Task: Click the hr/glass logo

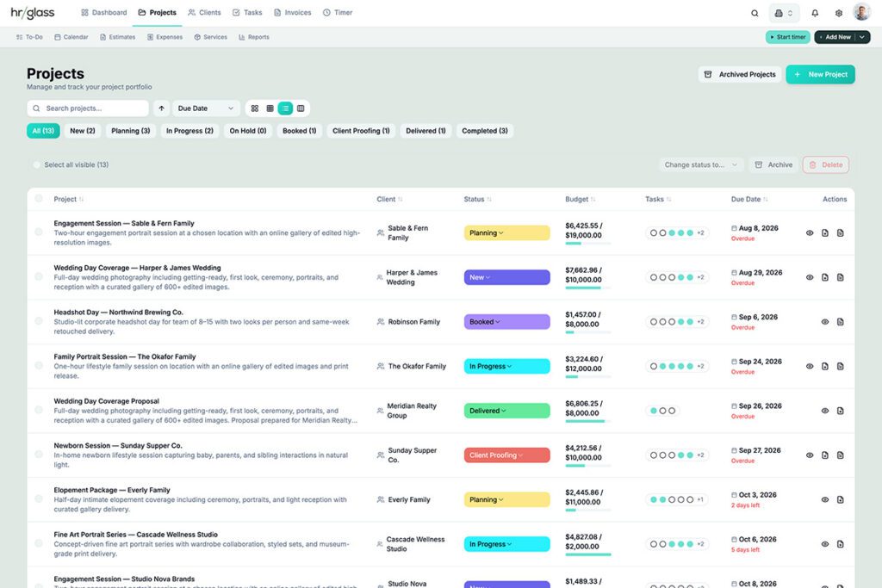Action: 33,12
